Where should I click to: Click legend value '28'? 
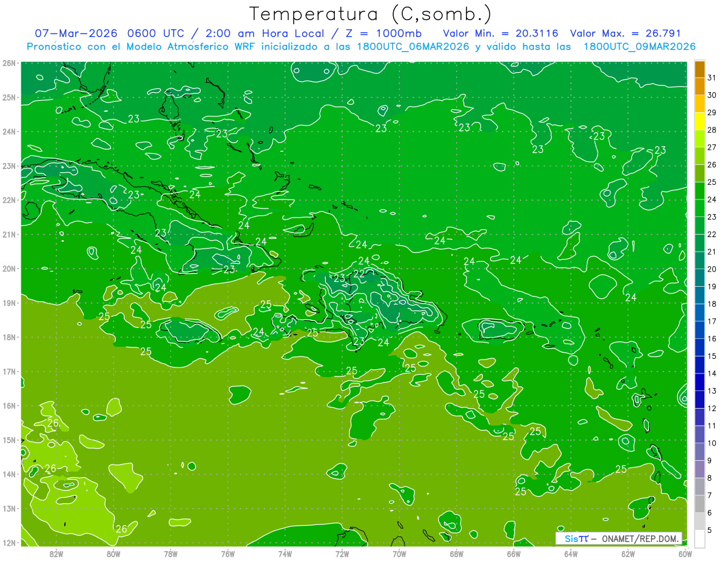[712, 130]
